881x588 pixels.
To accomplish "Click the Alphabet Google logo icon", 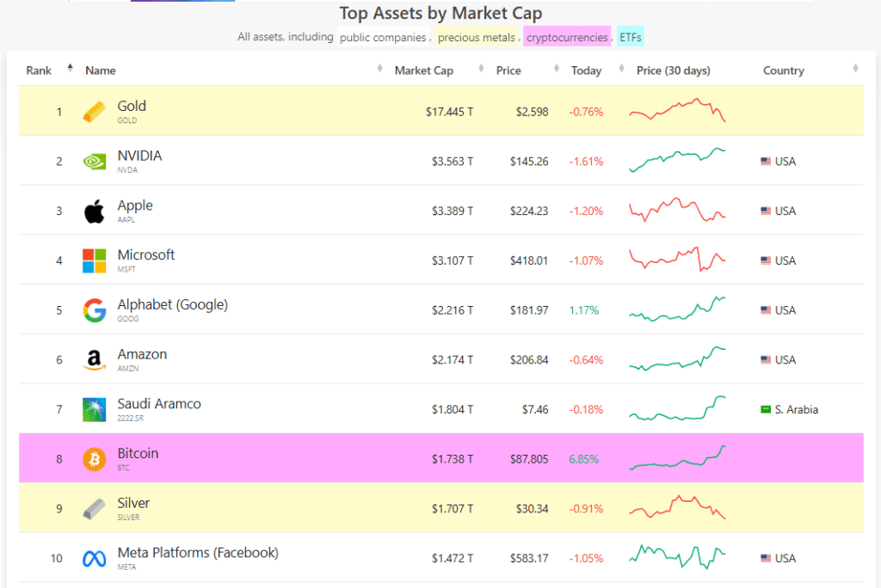I will pos(95,310).
